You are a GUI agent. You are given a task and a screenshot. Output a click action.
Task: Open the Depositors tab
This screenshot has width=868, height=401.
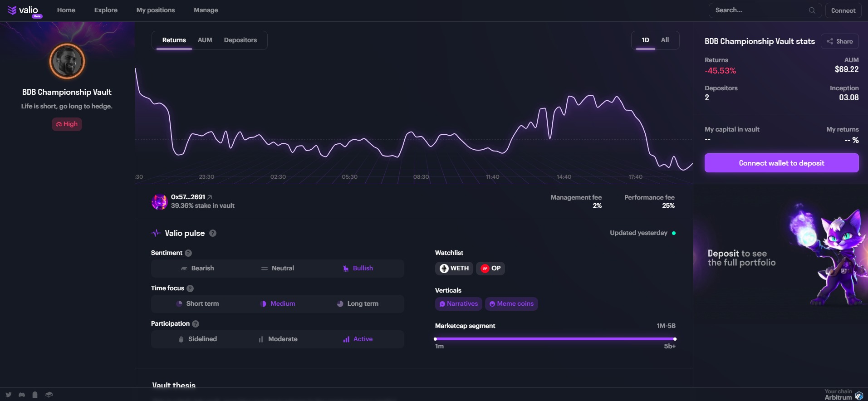coord(240,40)
